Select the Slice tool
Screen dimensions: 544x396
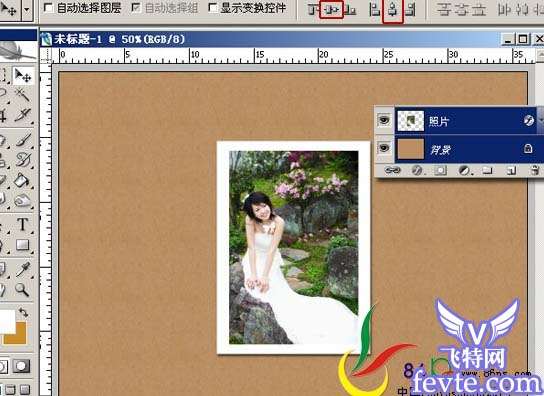(23, 115)
